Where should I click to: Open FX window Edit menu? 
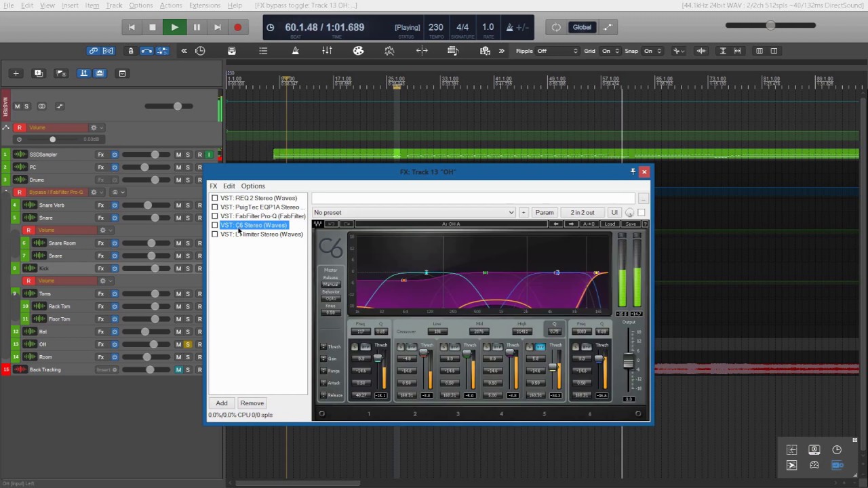click(x=229, y=186)
